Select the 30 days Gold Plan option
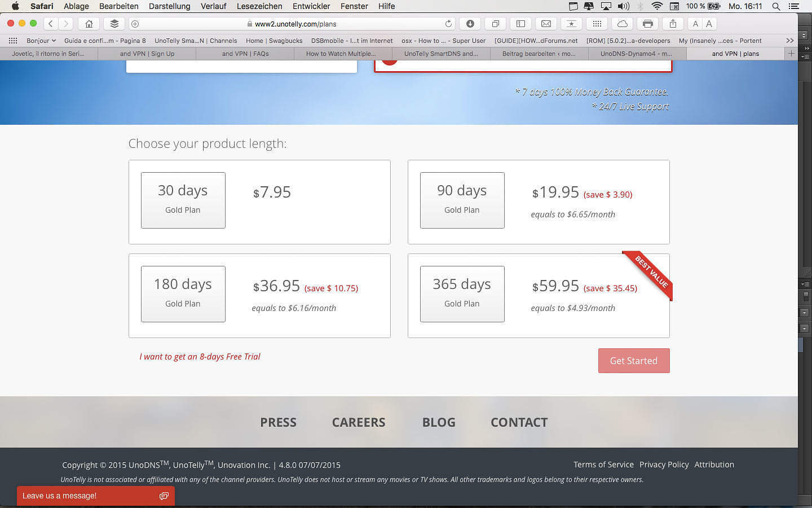This screenshot has height=508, width=812. (183, 200)
